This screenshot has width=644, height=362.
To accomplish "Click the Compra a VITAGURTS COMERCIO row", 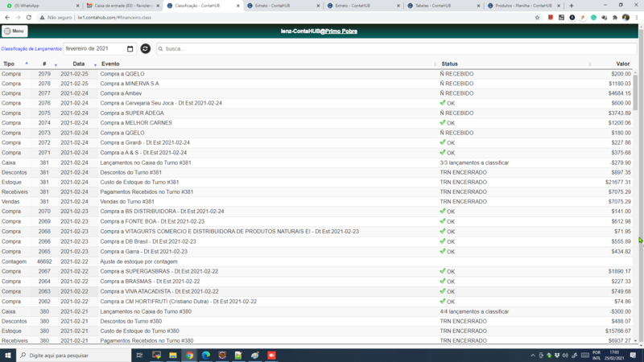I will coord(316,232).
